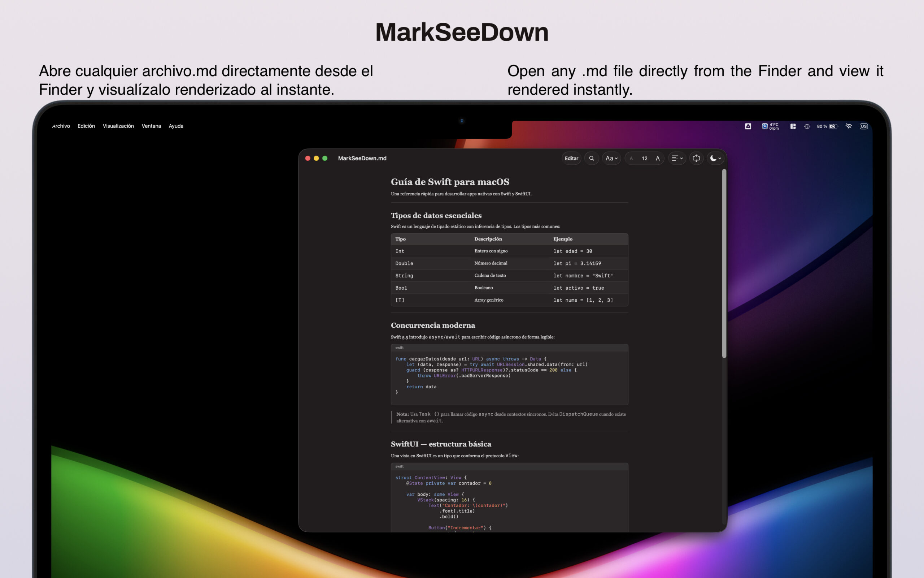Click the "throw URLError(.badServerResponse)" code line

[464, 376]
